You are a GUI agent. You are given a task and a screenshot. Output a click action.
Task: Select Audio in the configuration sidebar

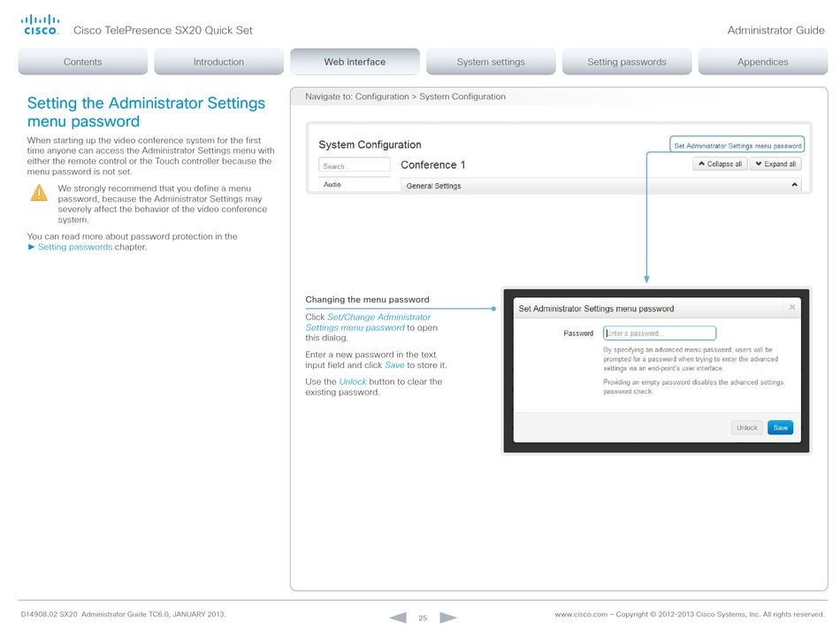pos(332,184)
